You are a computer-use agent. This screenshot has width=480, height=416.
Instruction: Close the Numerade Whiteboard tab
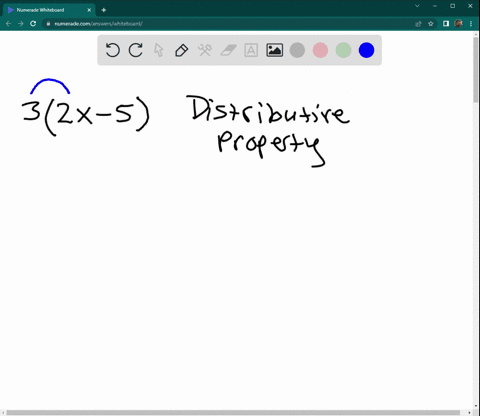89,10
